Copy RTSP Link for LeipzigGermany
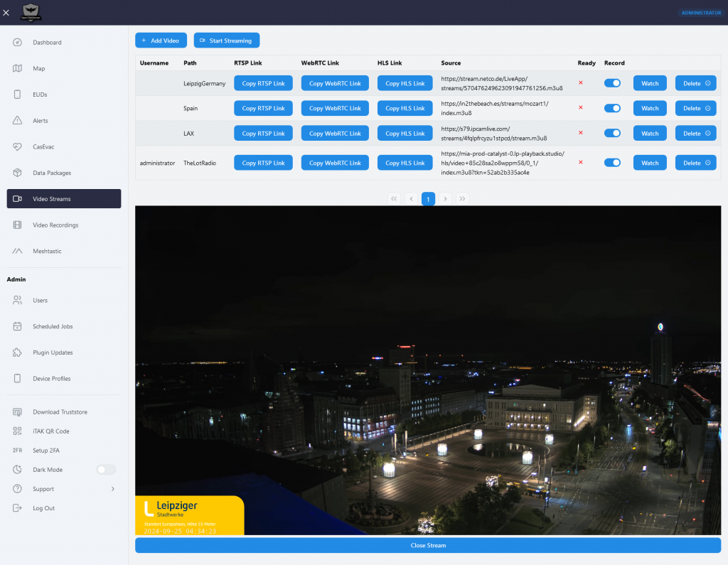This screenshot has width=728, height=565. 263,84
